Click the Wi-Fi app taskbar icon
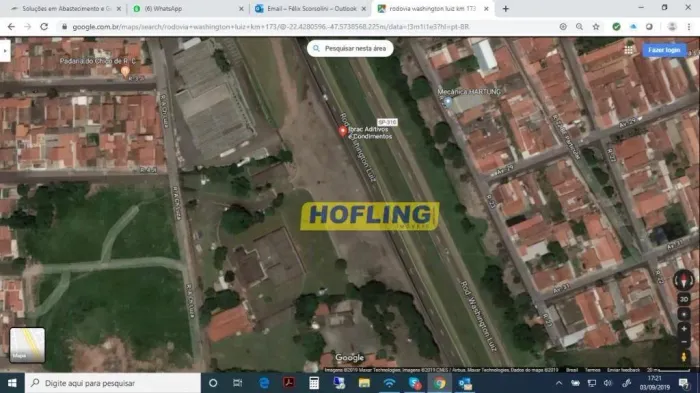Screen dimensions: 700x393 tap(389, 383)
